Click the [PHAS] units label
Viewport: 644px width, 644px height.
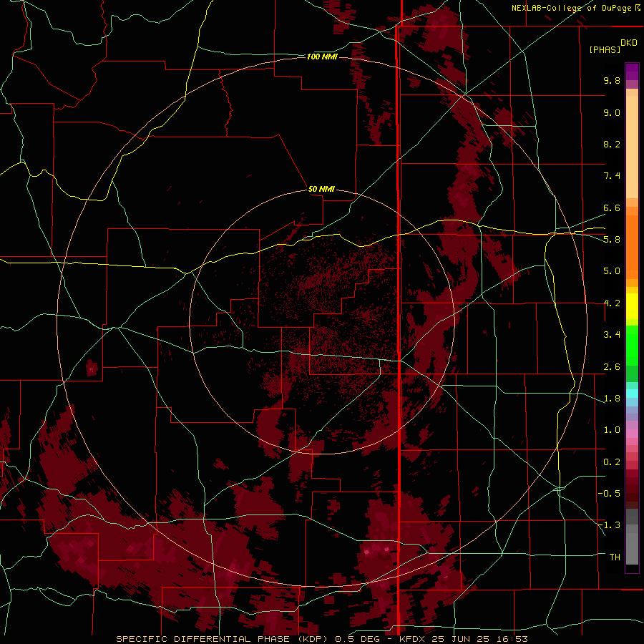tap(605, 49)
